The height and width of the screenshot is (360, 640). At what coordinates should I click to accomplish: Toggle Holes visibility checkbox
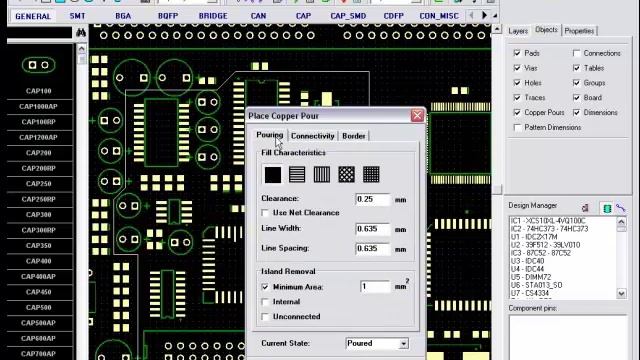click(x=517, y=83)
